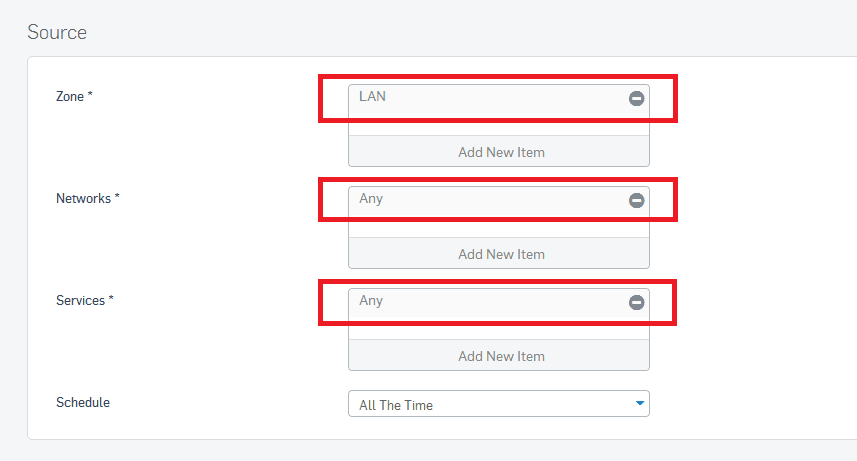Select the Any entry in Networks

pyautogui.click(x=371, y=199)
